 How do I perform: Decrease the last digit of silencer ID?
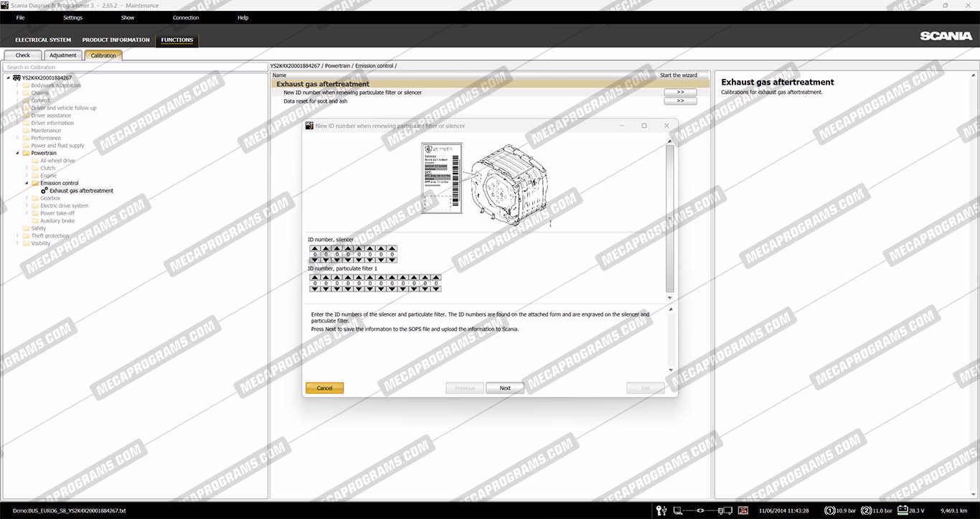(x=392, y=260)
